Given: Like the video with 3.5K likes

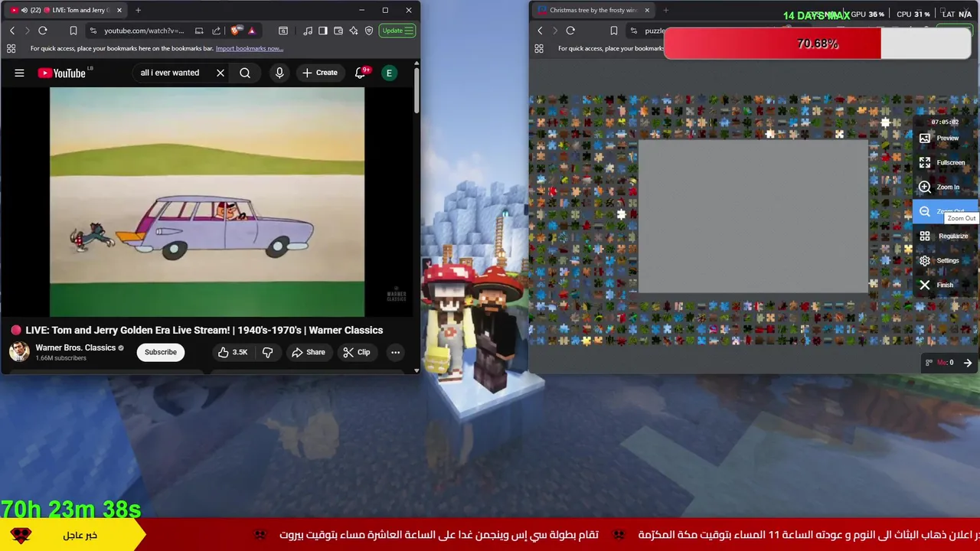Looking at the screenshot, I should (233, 352).
